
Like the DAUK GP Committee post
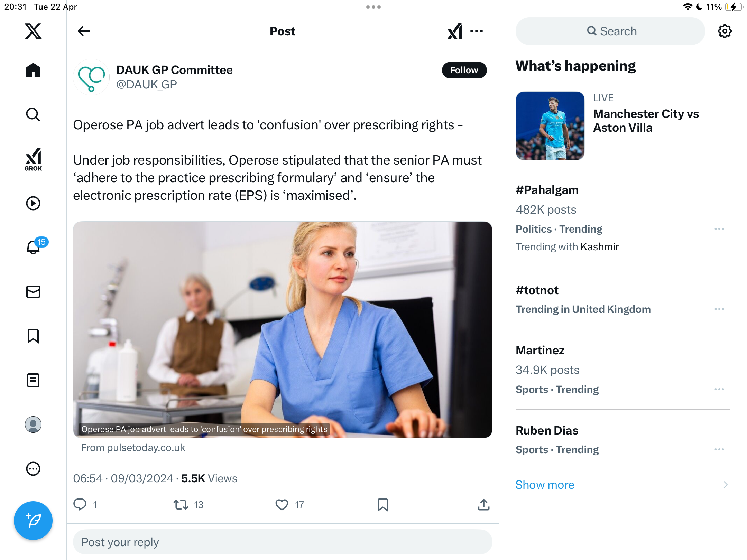282,505
